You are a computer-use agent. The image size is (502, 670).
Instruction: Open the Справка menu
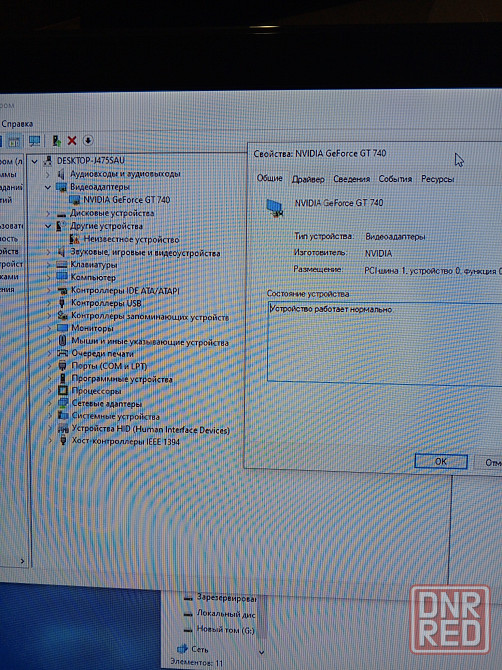tap(17, 123)
